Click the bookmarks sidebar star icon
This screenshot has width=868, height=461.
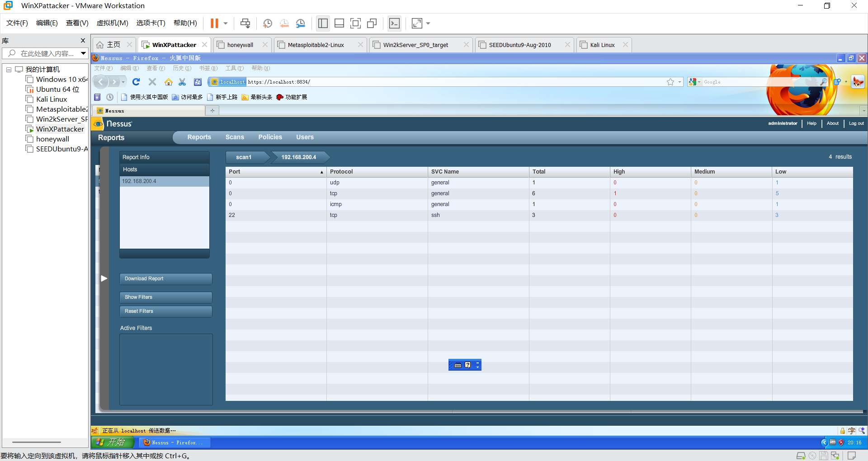97,97
